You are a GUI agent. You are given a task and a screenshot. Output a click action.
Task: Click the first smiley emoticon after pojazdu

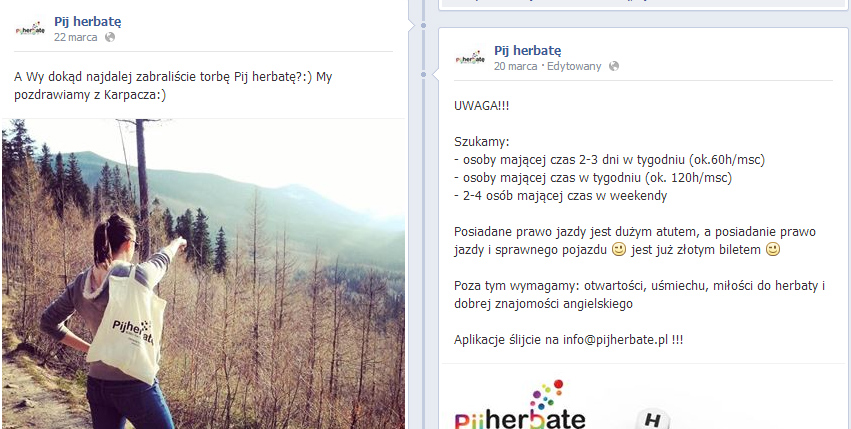619,250
